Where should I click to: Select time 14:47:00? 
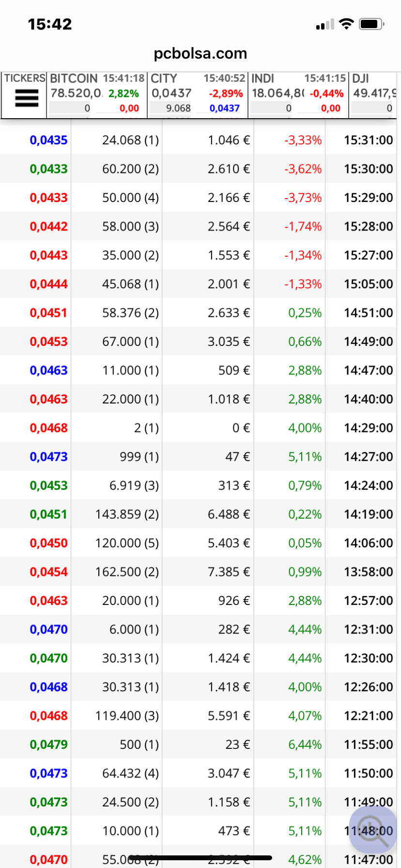(x=369, y=371)
